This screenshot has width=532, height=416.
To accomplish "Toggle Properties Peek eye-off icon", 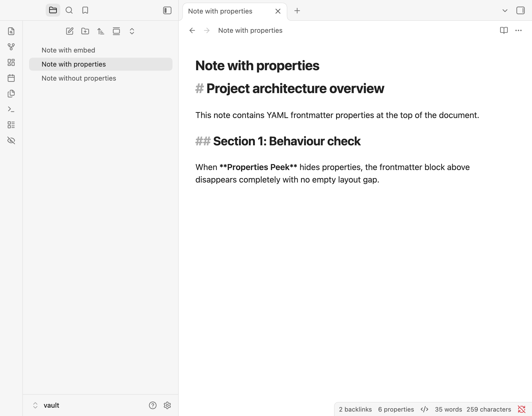I will [x=11, y=140].
